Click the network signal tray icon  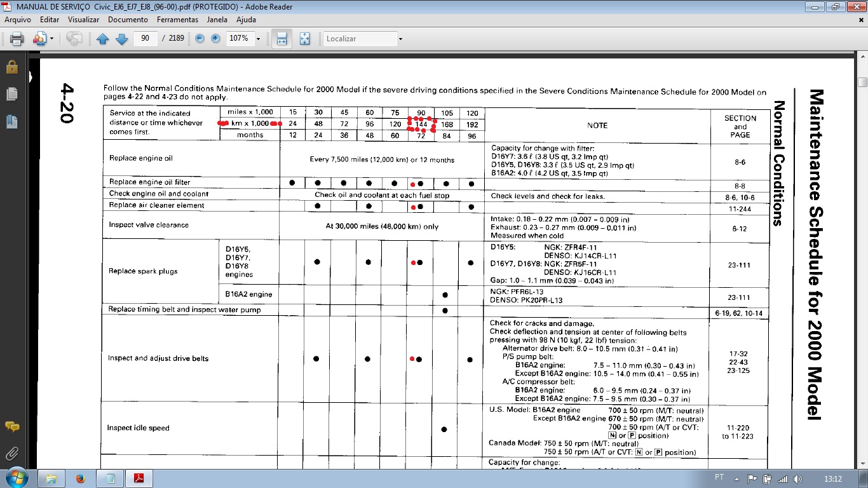(x=783, y=479)
